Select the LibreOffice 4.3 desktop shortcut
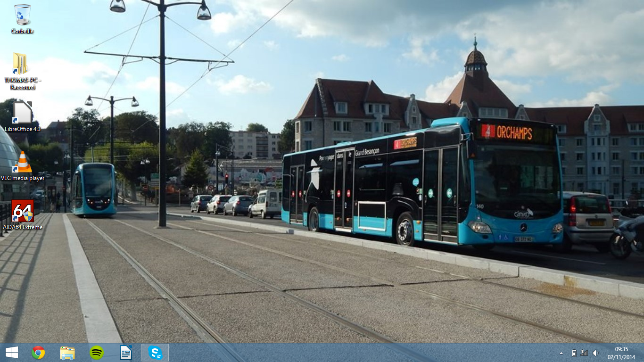The image size is (644, 362). point(23,116)
